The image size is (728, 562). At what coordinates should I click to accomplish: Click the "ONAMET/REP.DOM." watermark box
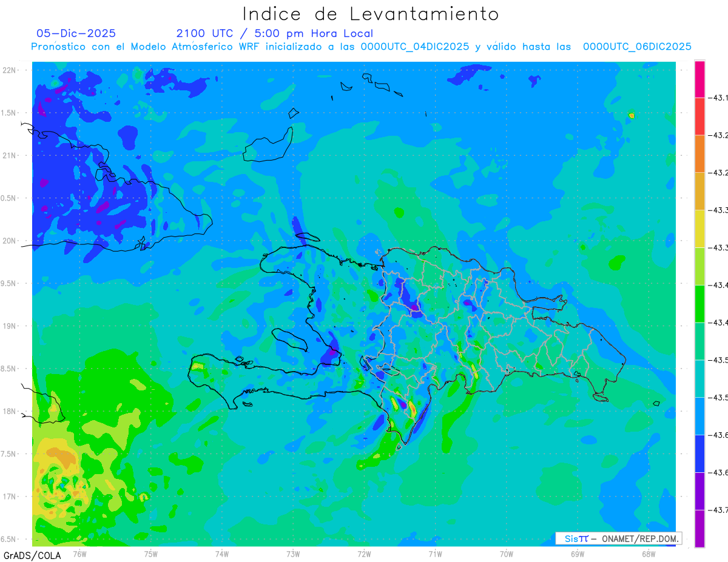click(618, 538)
